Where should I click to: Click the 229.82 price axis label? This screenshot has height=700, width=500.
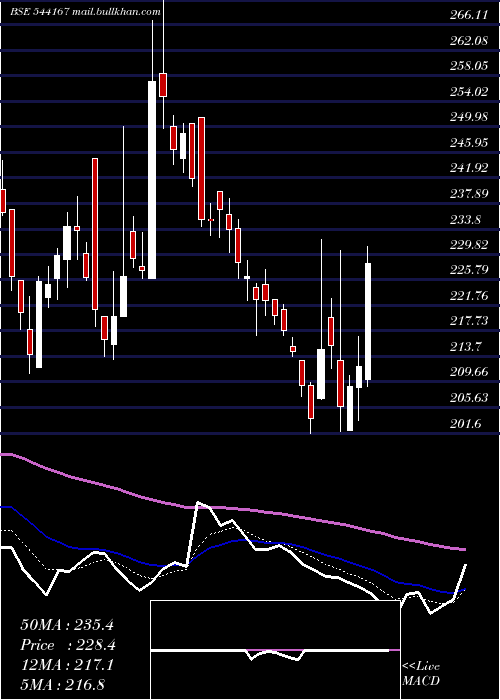(x=468, y=245)
